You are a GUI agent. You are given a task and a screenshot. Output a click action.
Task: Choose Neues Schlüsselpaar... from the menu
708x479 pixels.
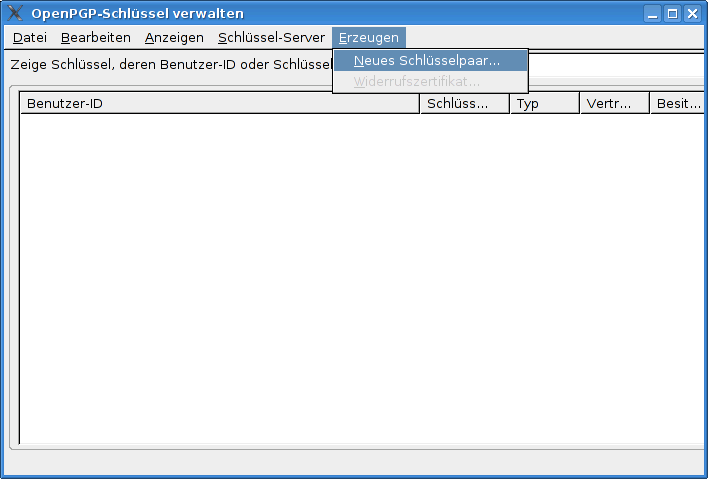[x=427, y=61]
